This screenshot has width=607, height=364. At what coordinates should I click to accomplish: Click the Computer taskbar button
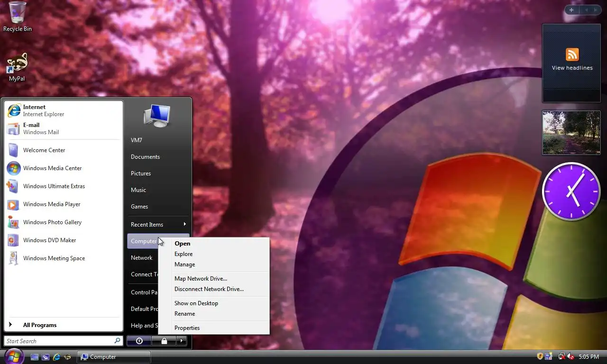point(114,357)
